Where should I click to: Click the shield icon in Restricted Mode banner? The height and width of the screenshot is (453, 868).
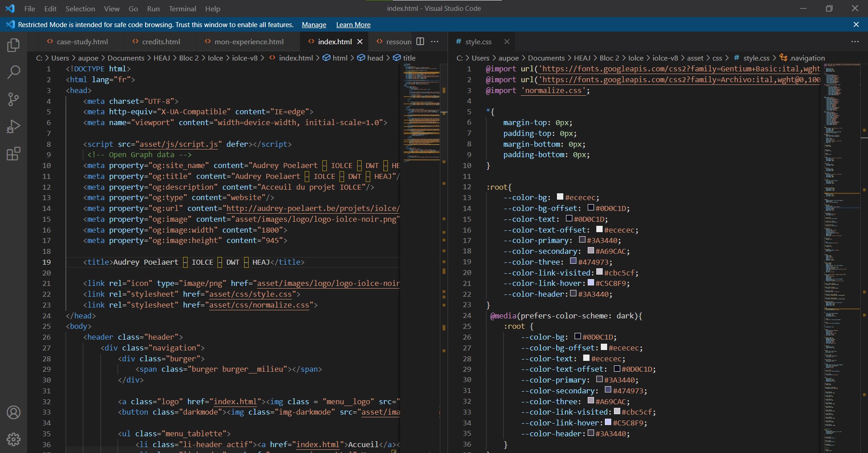[x=10, y=24]
